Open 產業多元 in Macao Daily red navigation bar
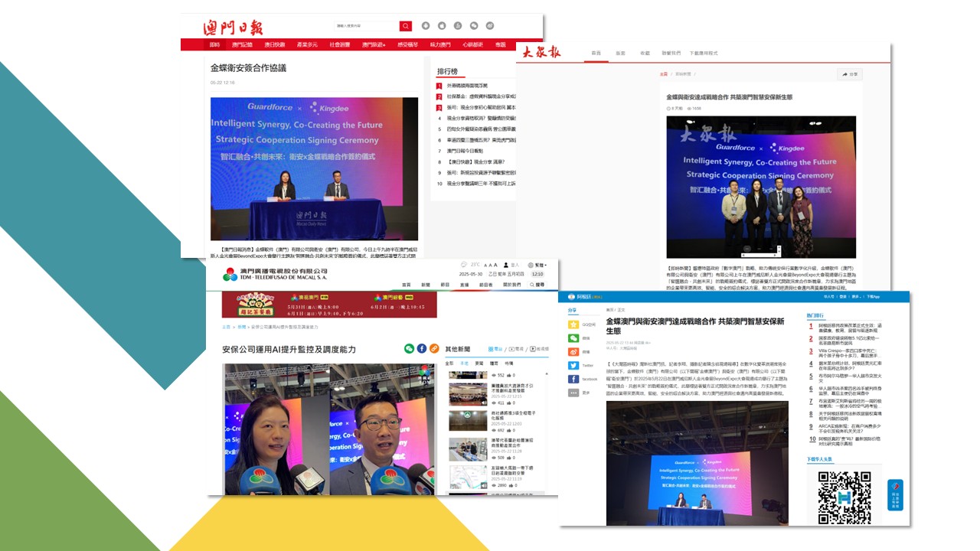 tap(307, 45)
